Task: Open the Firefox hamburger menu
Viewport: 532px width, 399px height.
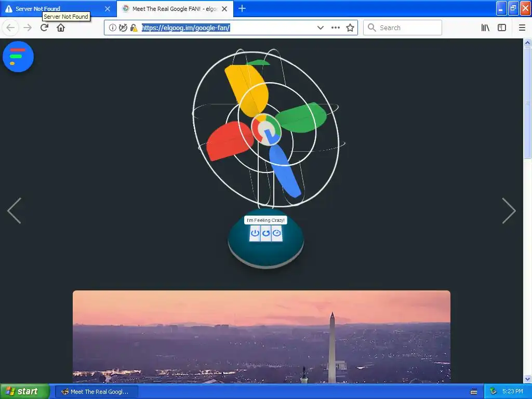Action: (x=522, y=28)
